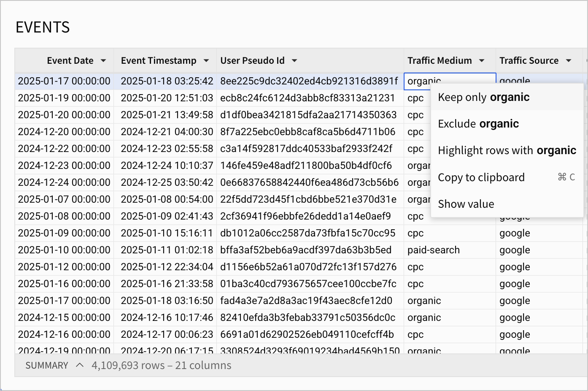Open the Event Timestamp column dropdown arrow
Image resolution: width=588 pixels, height=391 pixels.
pyautogui.click(x=206, y=61)
